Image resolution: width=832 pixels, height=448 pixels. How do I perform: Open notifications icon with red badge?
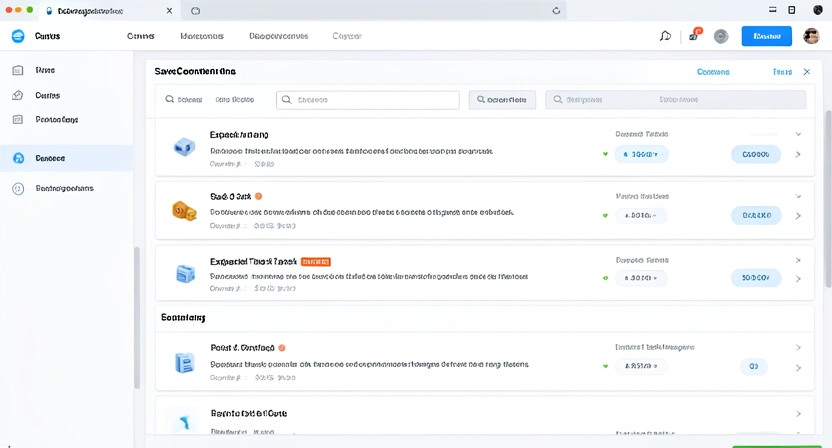695,35
